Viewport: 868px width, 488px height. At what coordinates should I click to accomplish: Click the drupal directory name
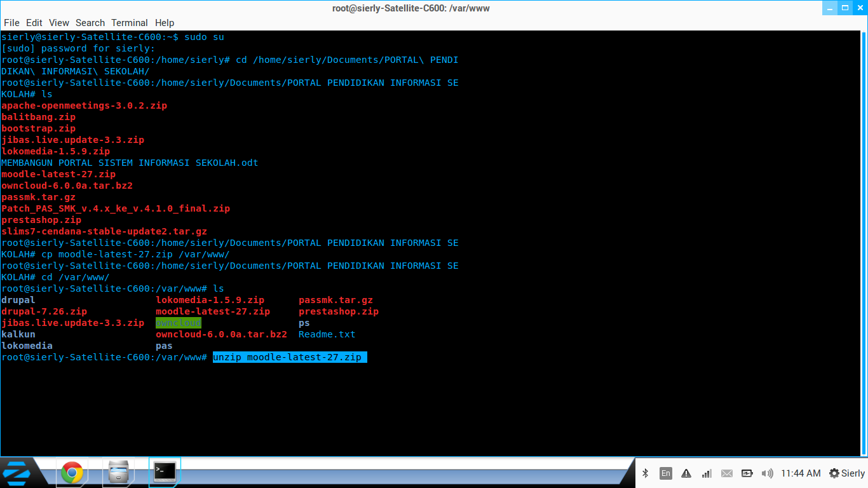coord(18,300)
